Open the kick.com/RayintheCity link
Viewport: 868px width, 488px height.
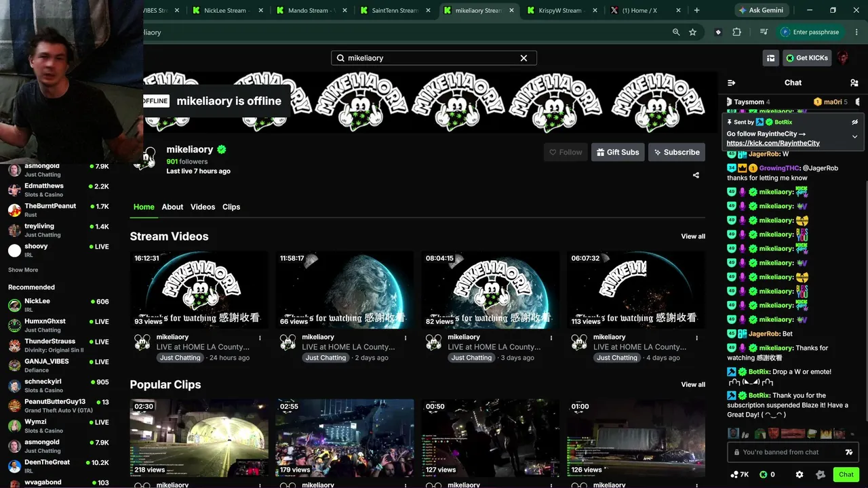point(773,143)
